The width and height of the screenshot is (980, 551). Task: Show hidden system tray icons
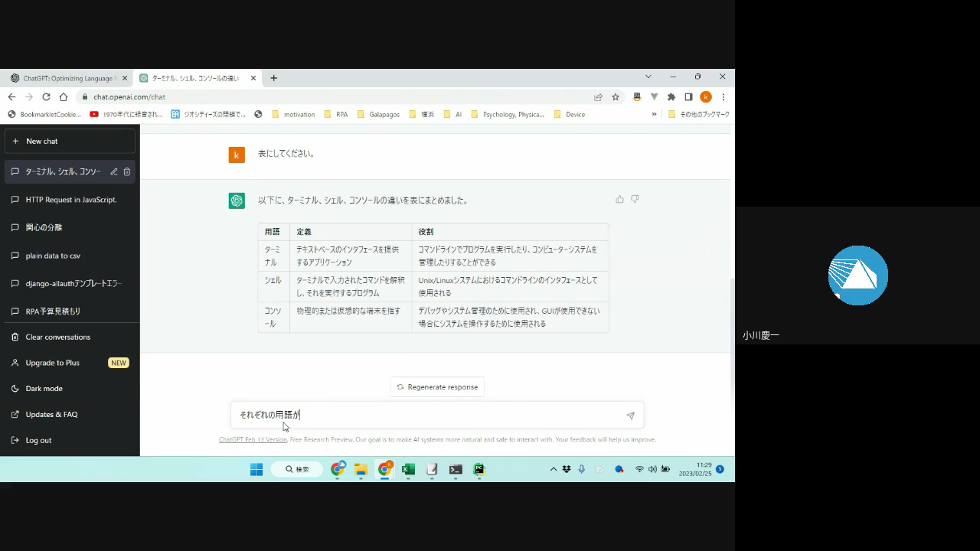tap(553, 469)
